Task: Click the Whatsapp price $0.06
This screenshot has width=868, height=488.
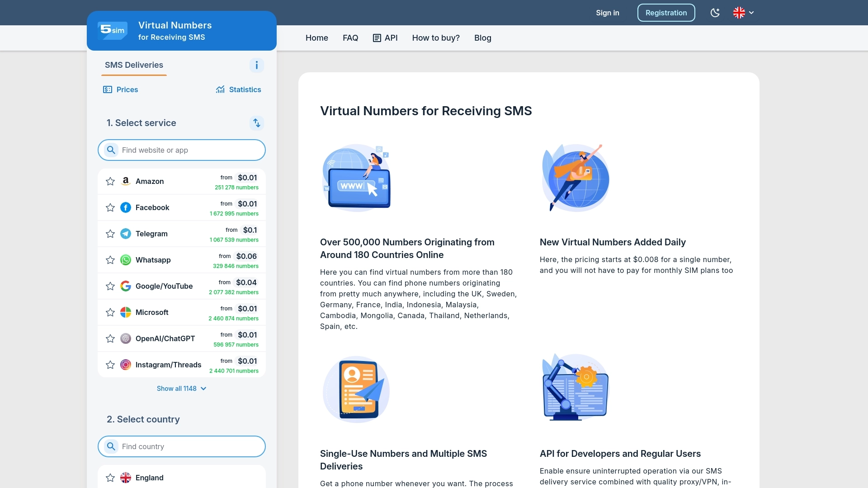Action: pos(246,256)
